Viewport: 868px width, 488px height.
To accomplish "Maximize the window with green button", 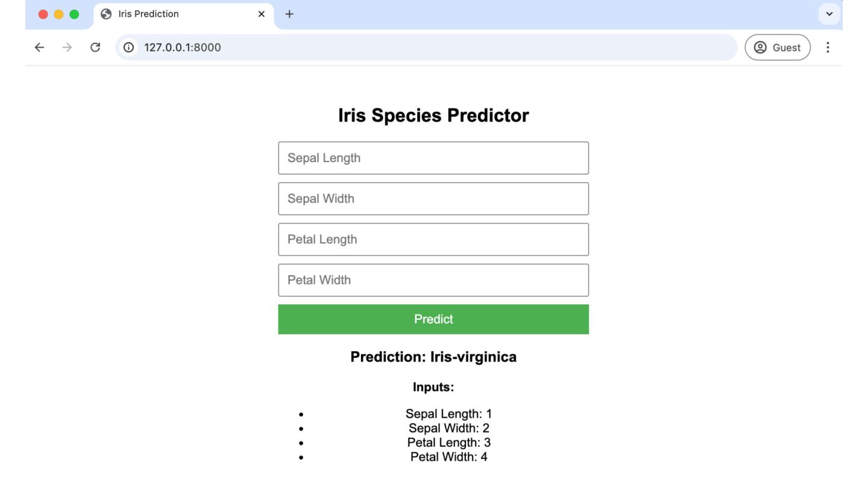I will pyautogui.click(x=74, y=14).
